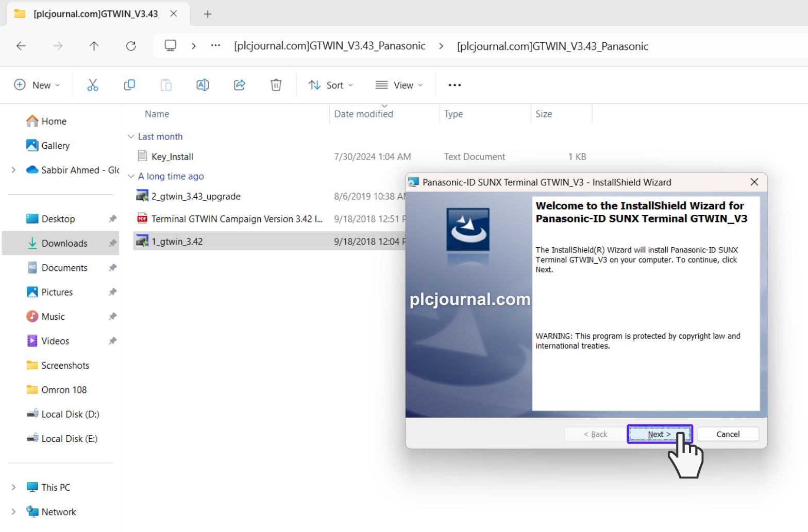808x532 pixels.
Task: Click the Rename icon in toolbar
Action: pos(203,85)
